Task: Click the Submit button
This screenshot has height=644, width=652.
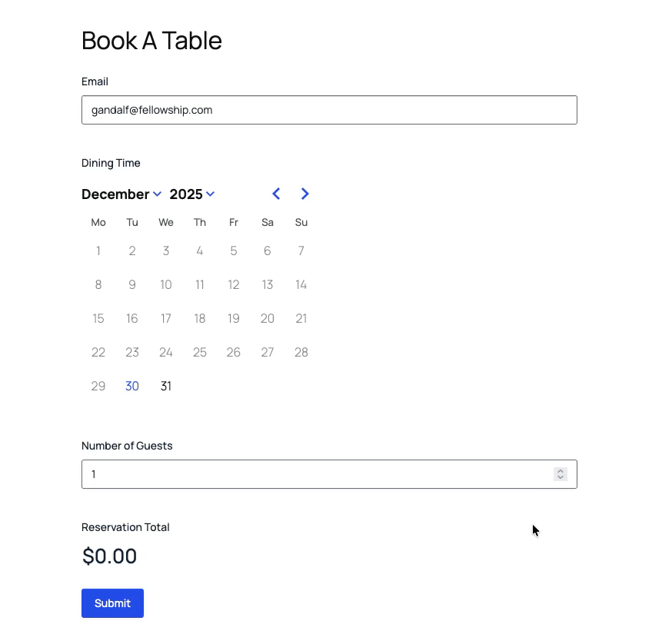Action: point(112,603)
